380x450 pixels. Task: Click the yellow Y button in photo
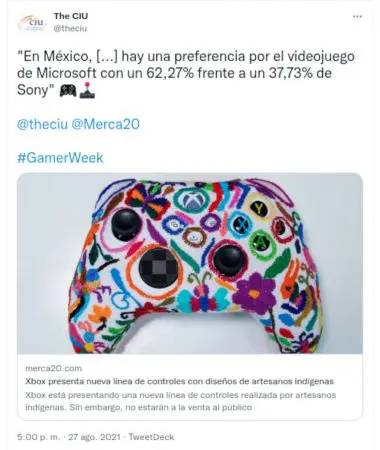(x=259, y=208)
